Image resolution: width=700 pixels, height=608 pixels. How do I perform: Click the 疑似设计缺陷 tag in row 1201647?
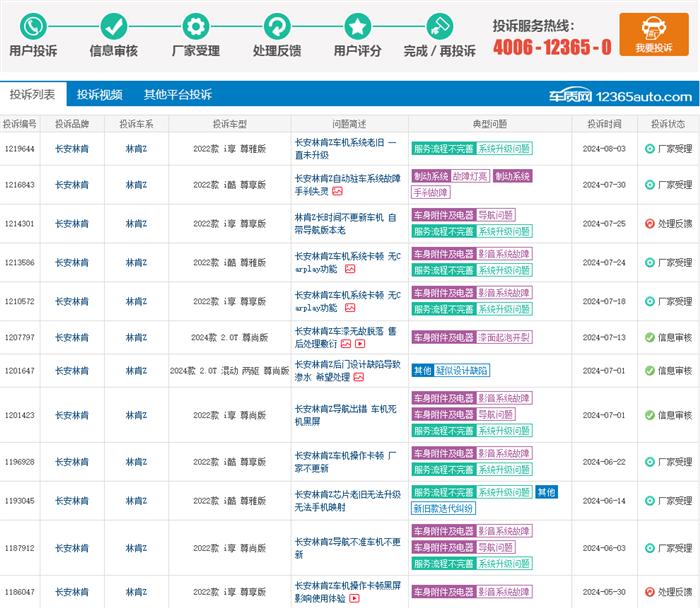click(462, 371)
